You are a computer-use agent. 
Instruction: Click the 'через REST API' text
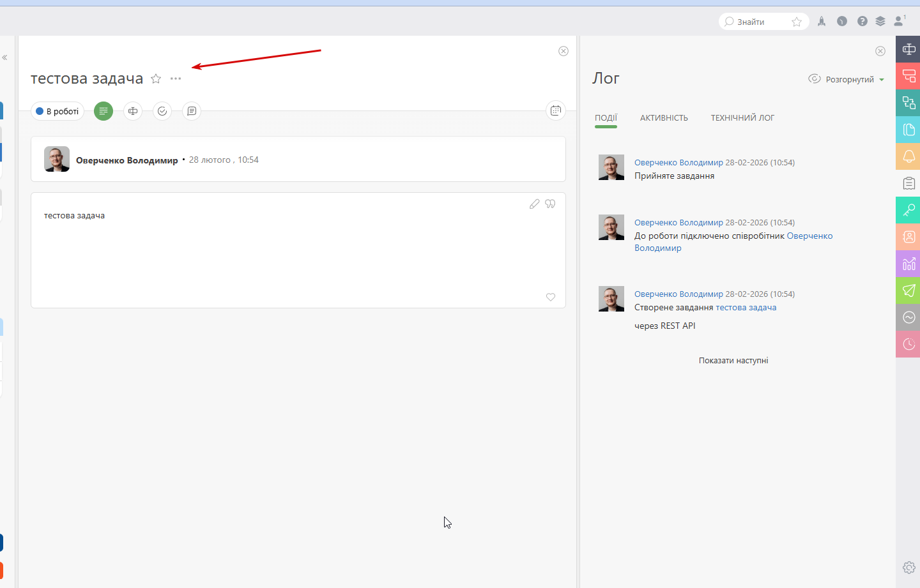coord(665,326)
